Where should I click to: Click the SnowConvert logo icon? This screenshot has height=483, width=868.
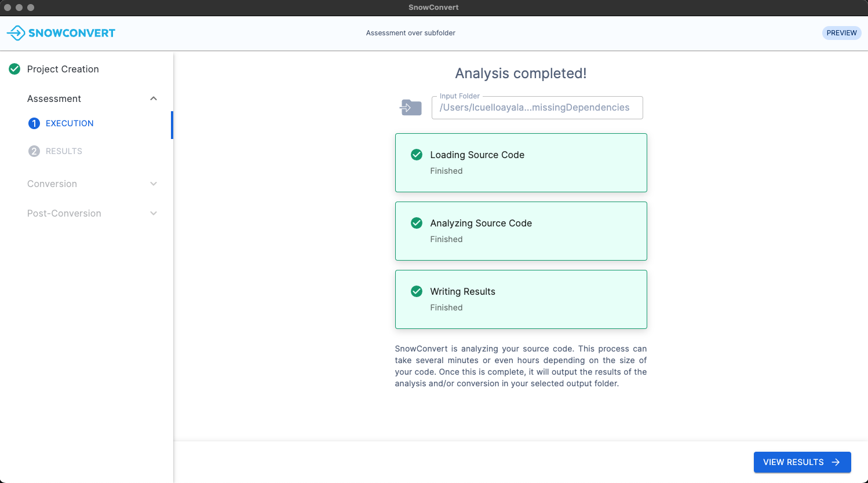[16, 33]
